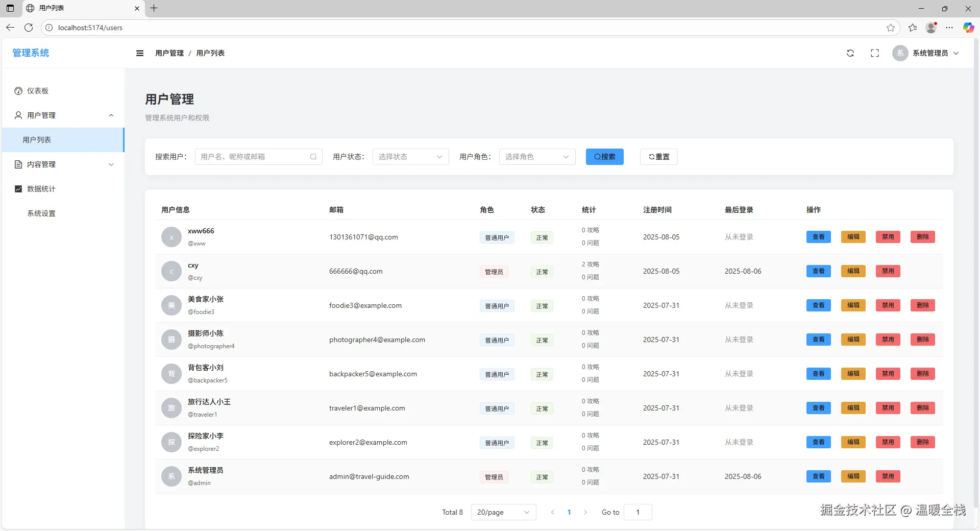The height and width of the screenshot is (531, 980).
Task: Delete user 摄影师小陈 with the 删除 button
Action: [x=922, y=340]
